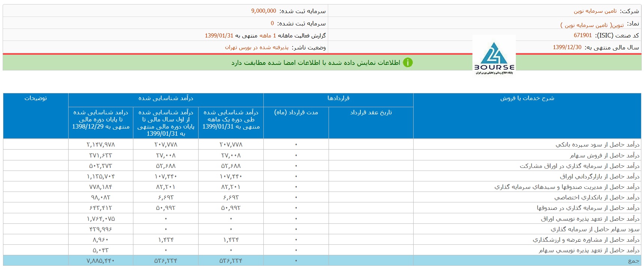Image resolution: width=644 pixels, height=271 pixels.
Task: Click the green banner message اطلاعات نمایش داده شده
Action: [316, 63]
